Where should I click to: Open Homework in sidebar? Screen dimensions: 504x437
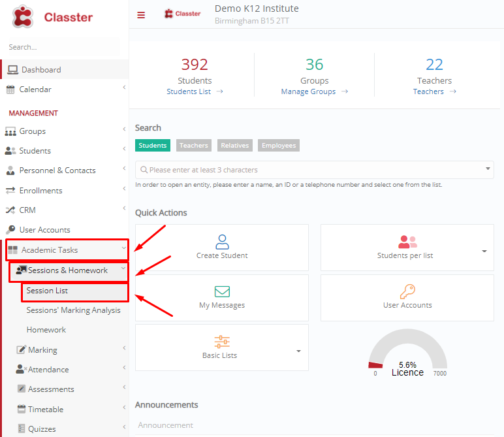pos(46,330)
